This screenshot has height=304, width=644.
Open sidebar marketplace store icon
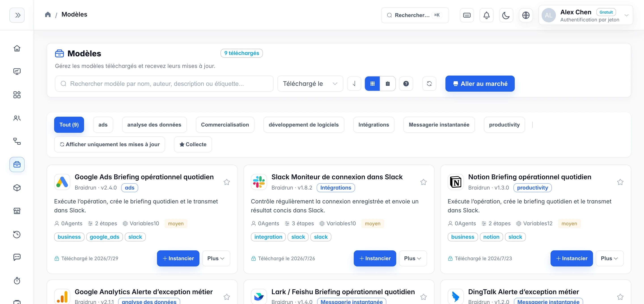click(x=17, y=211)
